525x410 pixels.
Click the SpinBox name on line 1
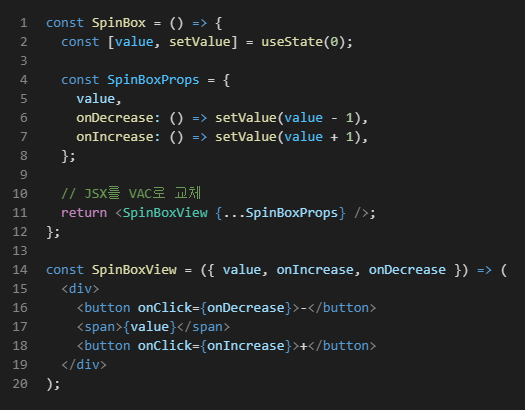pyautogui.click(x=119, y=23)
